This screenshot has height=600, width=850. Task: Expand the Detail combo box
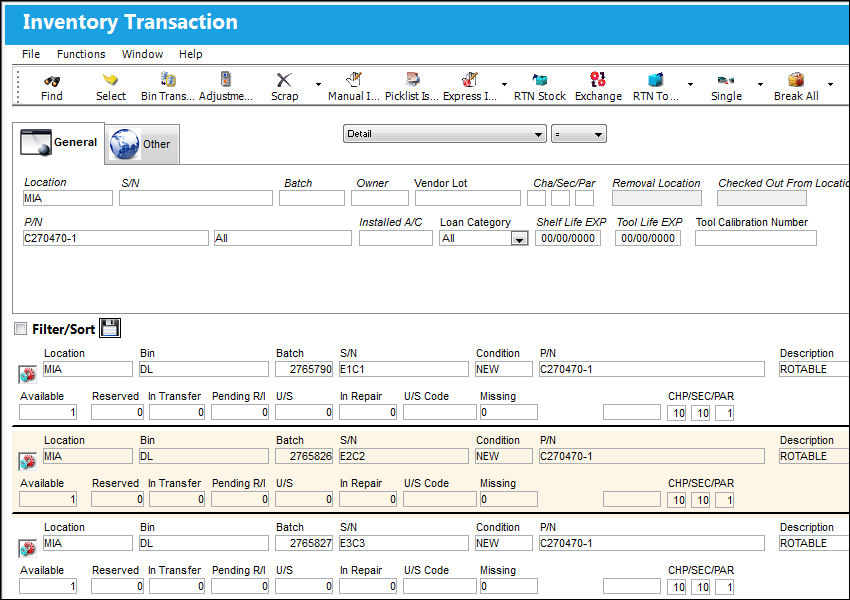pos(445,134)
